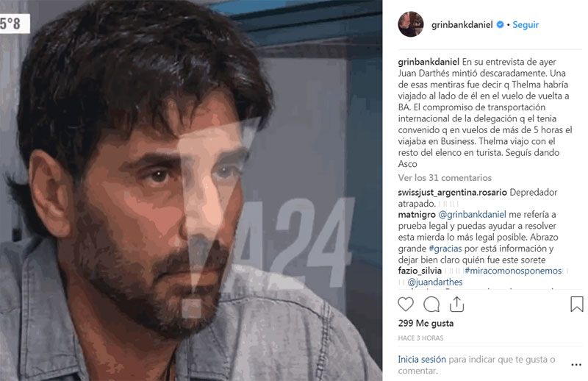
Task: Visit swissjust_argentina.rosario commenter profile
Action: pos(452,192)
